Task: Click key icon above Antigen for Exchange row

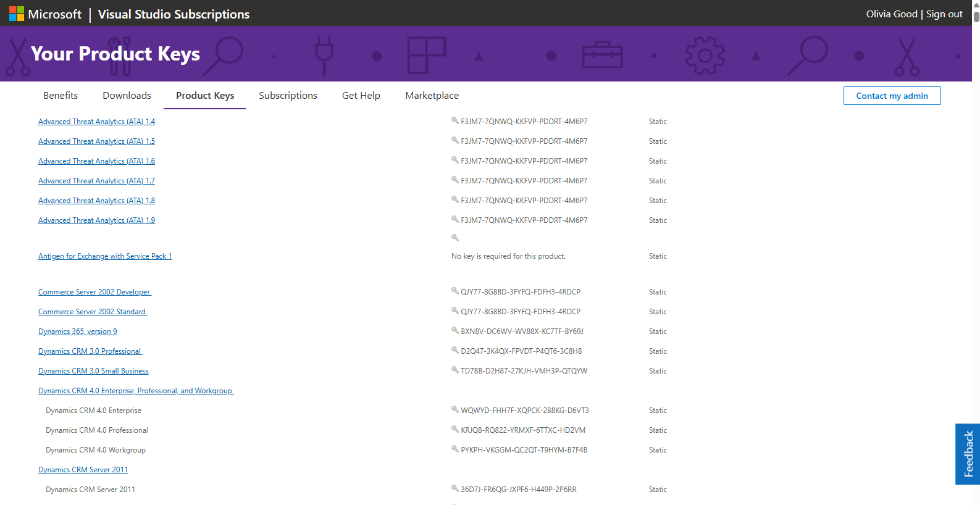Action: [455, 238]
